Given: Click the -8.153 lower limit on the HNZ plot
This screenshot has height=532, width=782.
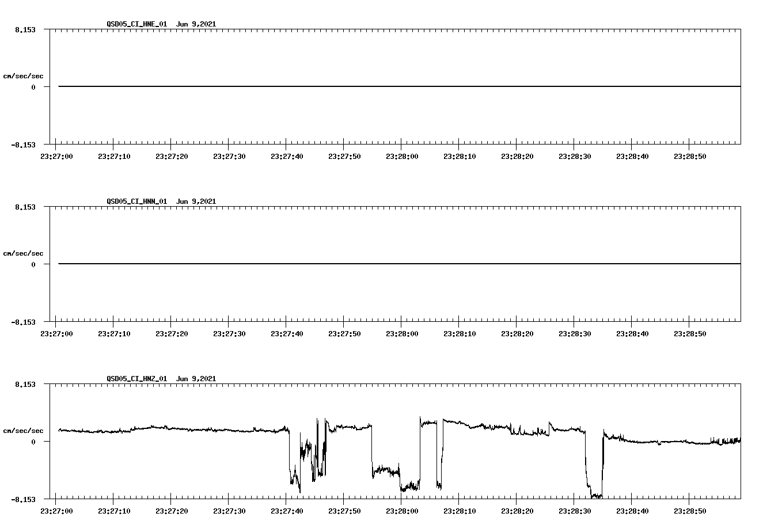Looking at the screenshot, I should 23,499.
